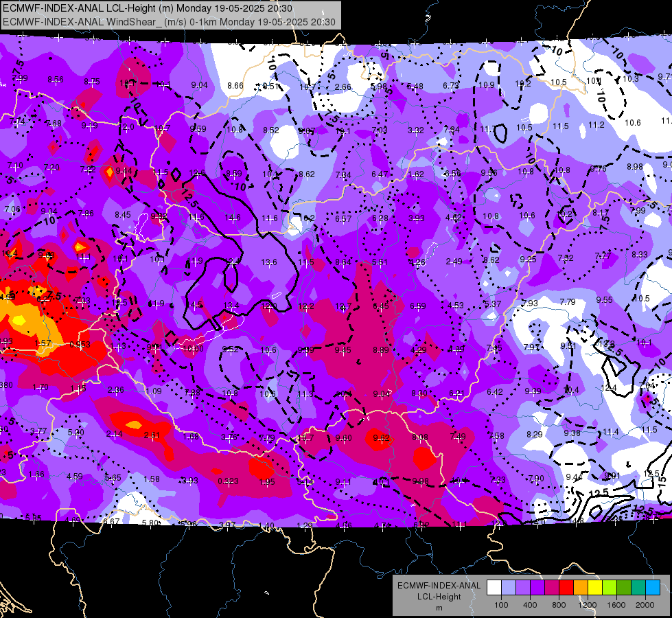Click the shear value 0.323
Viewport: 672px width, 618px height.
click(228, 481)
